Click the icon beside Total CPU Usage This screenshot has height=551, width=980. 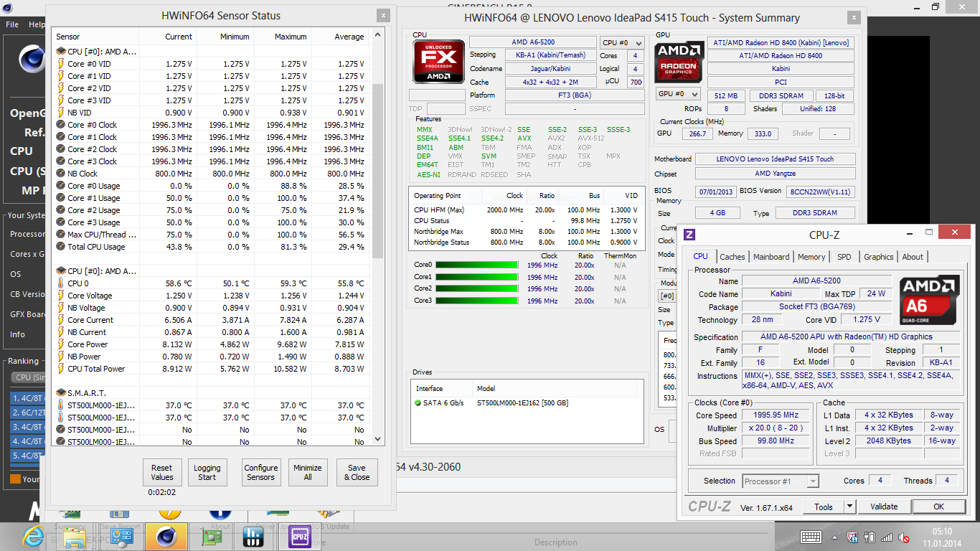pyautogui.click(x=61, y=247)
